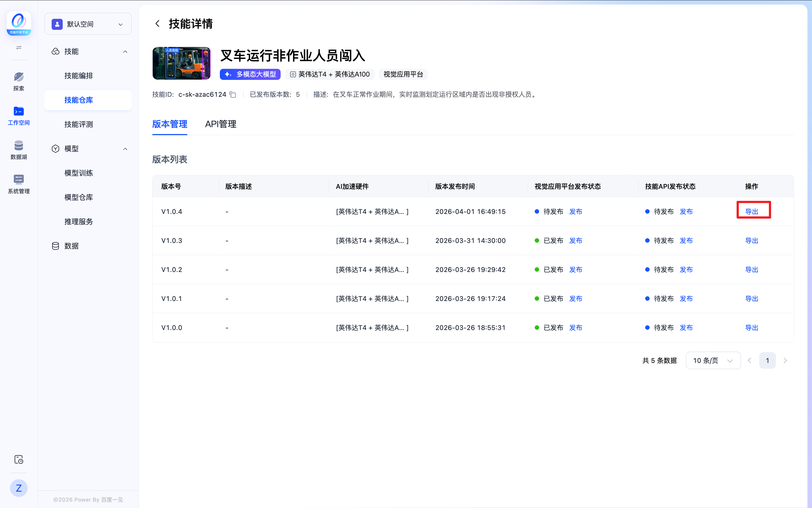The height and width of the screenshot is (508, 812).
Task: Toggle the sidebar collapse icon
Action: [19, 48]
